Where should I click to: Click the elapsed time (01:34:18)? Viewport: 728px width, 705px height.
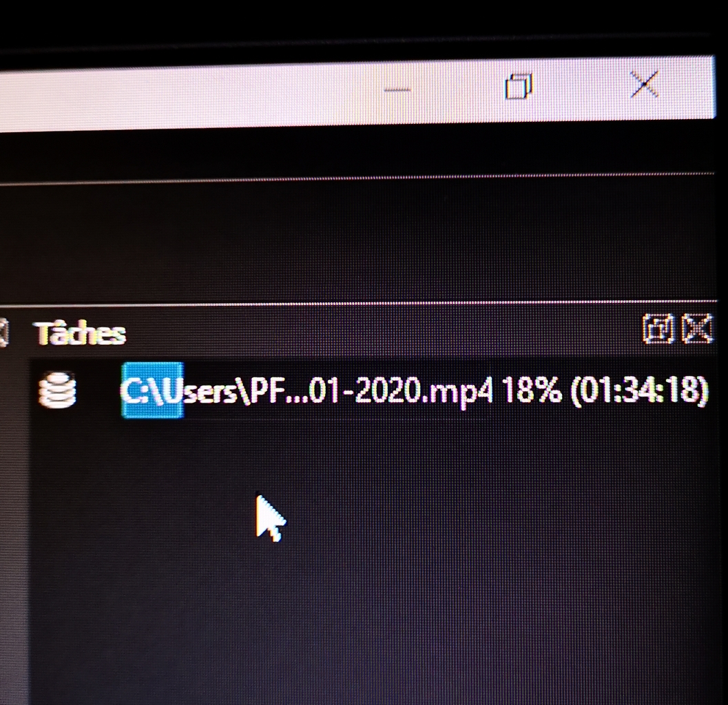(x=639, y=391)
